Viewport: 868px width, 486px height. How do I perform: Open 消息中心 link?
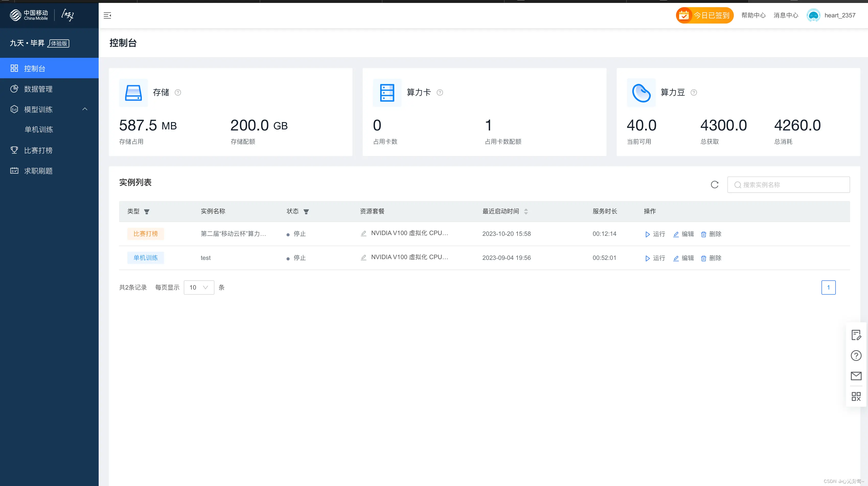786,15
